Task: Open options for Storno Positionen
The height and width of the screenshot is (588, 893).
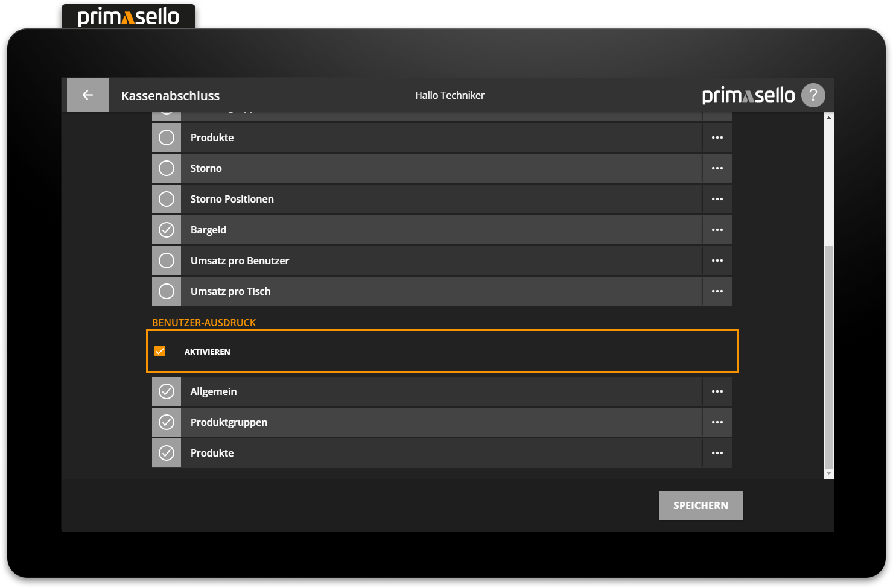Action: (717, 198)
